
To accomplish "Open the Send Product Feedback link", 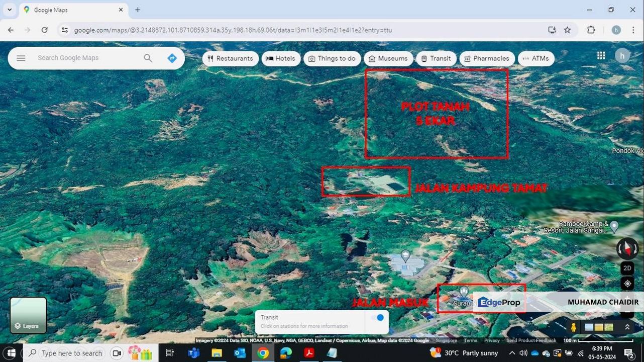I will coord(531,340).
